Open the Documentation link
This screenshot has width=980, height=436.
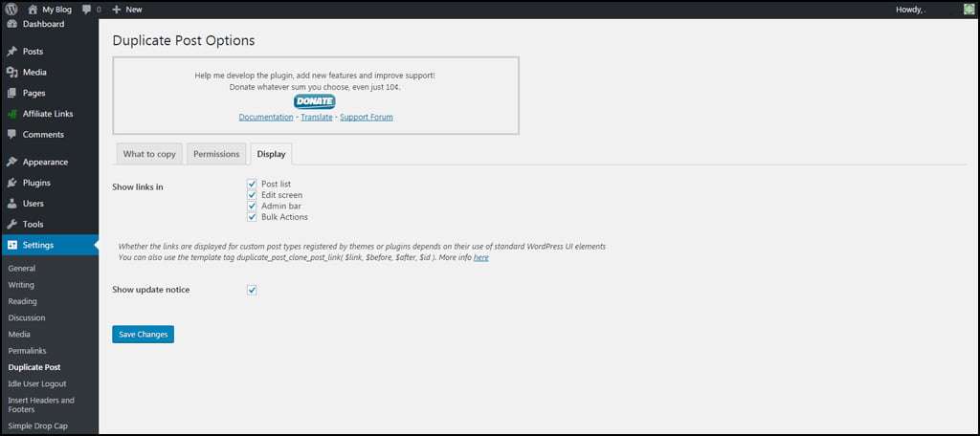266,117
